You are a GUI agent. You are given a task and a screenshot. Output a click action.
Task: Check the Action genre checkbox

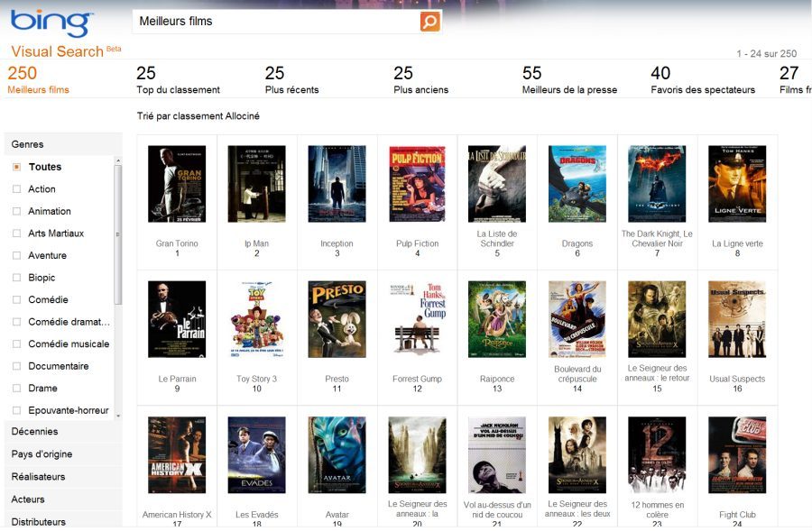tap(17, 189)
